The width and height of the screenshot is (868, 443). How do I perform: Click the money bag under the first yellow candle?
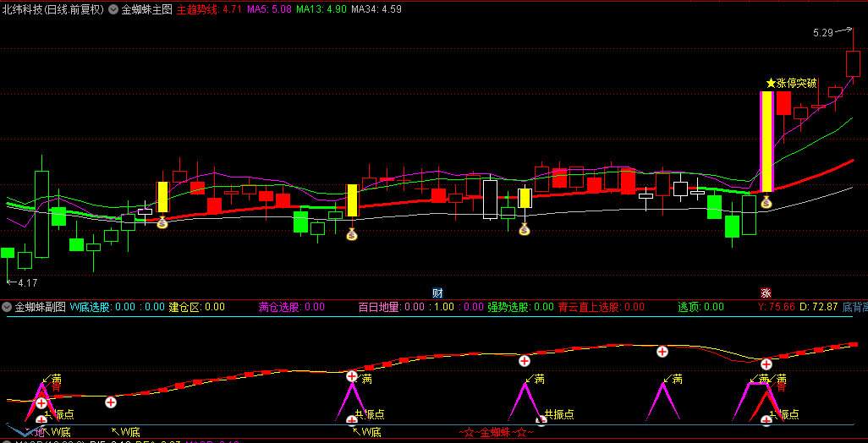point(162,222)
